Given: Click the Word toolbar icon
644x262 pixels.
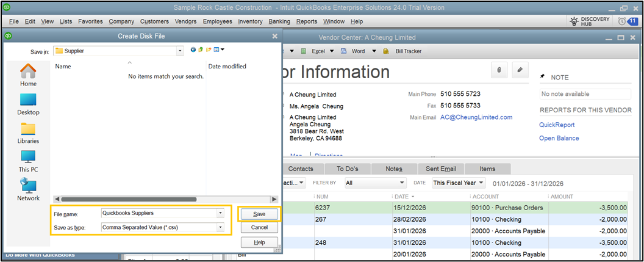Looking at the screenshot, I should click(x=343, y=51).
